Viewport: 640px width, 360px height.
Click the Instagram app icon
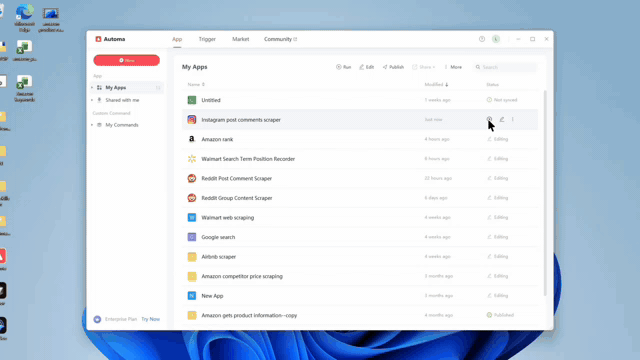coord(192,120)
